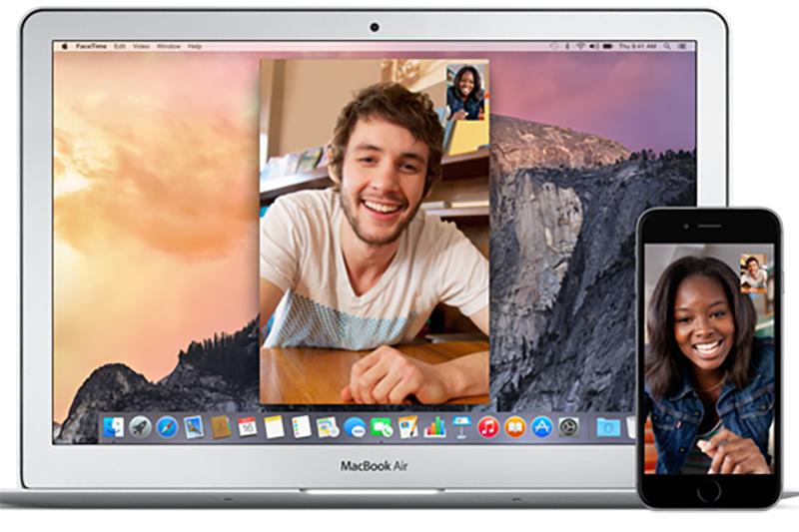Click the green FaceTime dock icon
799x532 pixels.
382,427
